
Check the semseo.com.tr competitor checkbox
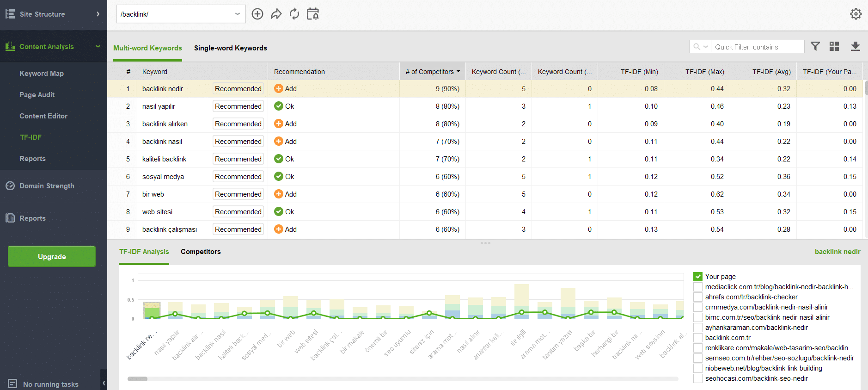[x=698, y=358]
